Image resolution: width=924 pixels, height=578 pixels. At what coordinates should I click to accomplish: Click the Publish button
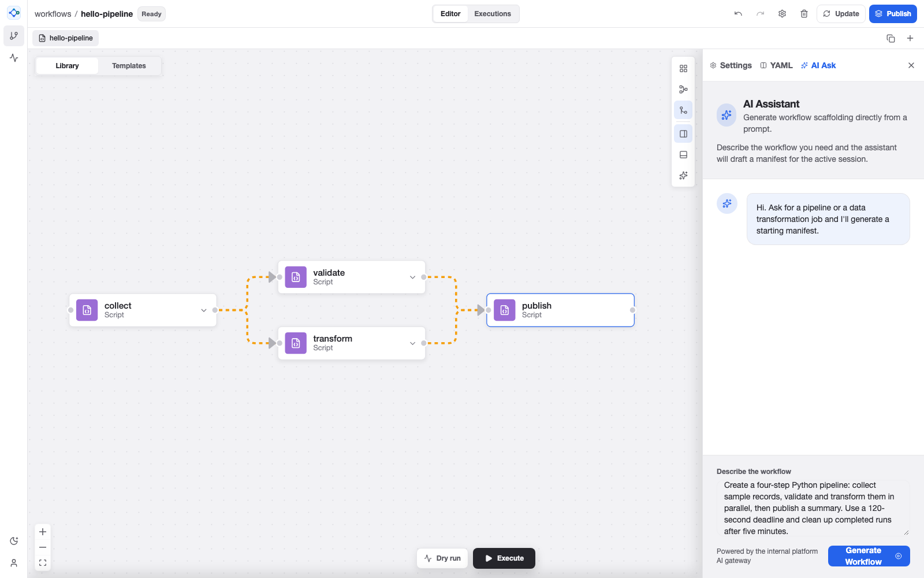(893, 14)
